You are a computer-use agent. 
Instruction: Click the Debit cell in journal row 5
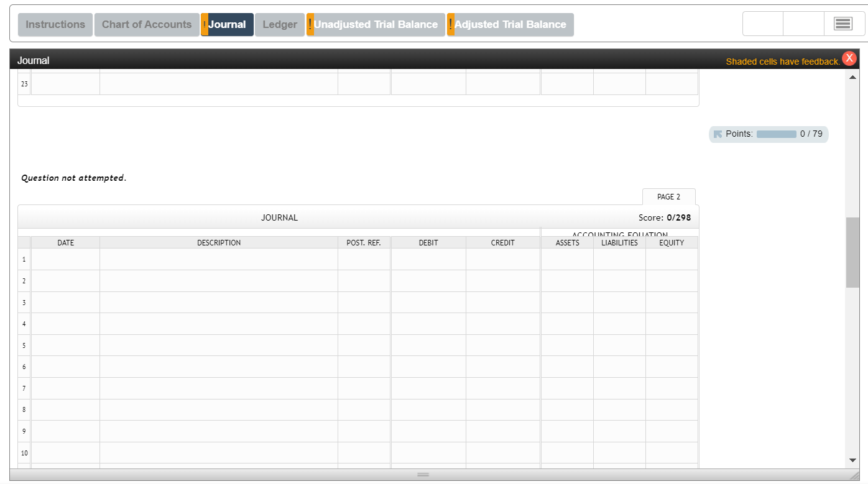pos(428,345)
